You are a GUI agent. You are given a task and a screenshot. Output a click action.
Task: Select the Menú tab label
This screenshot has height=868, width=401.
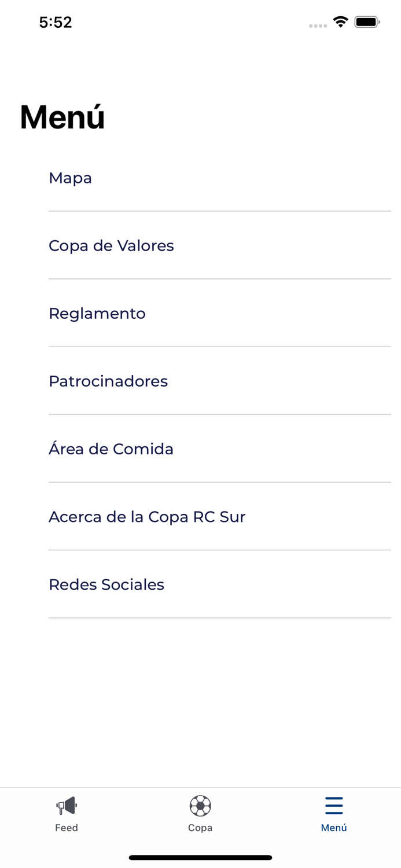[x=334, y=827]
